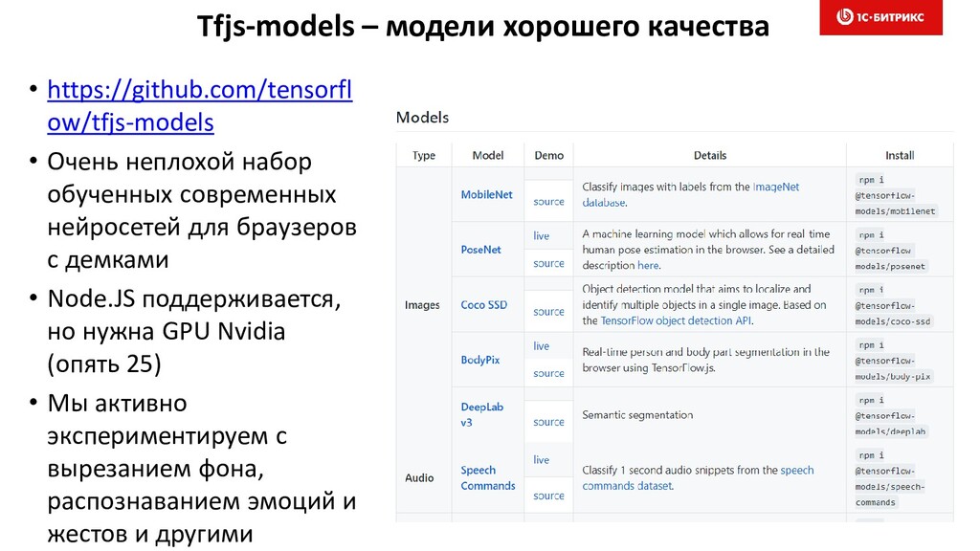This screenshot has height=551, width=980.
Task: Open the Speech Commands model link
Action: pyautogui.click(x=487, y=478)
